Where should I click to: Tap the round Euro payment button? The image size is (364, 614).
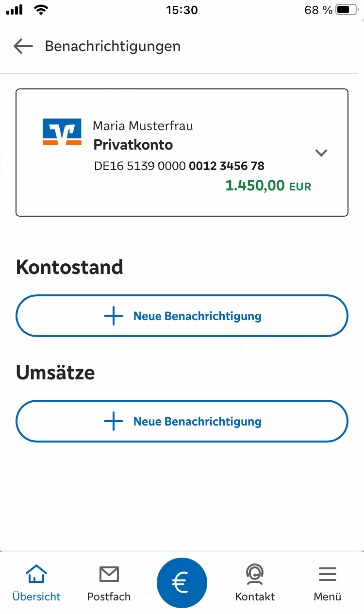pyautogui.click(x=182, y=582)
